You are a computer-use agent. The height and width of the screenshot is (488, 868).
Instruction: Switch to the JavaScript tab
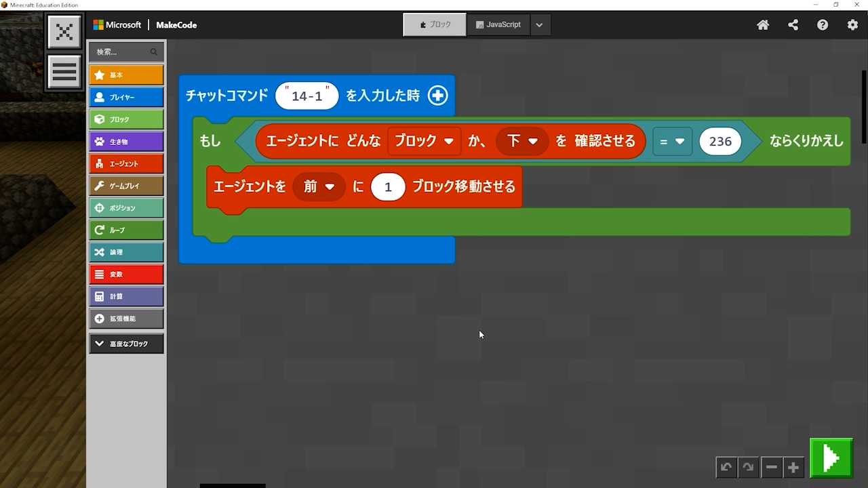(x=498, y=25)
